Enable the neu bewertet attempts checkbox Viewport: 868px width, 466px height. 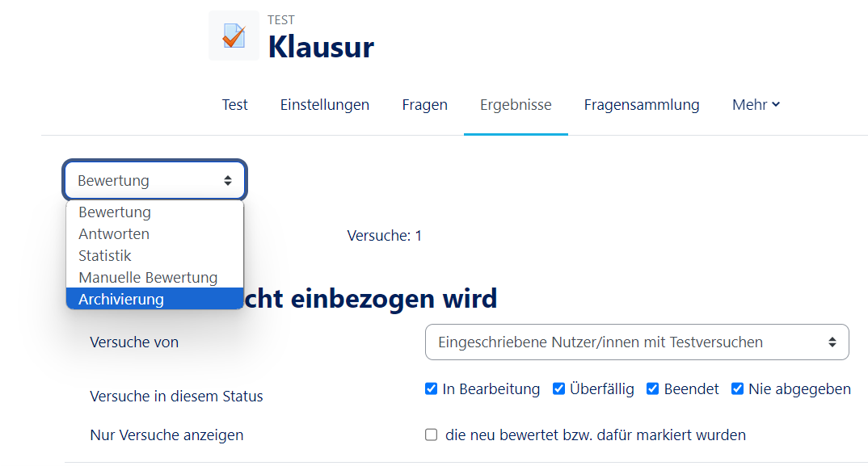[431, 435]
